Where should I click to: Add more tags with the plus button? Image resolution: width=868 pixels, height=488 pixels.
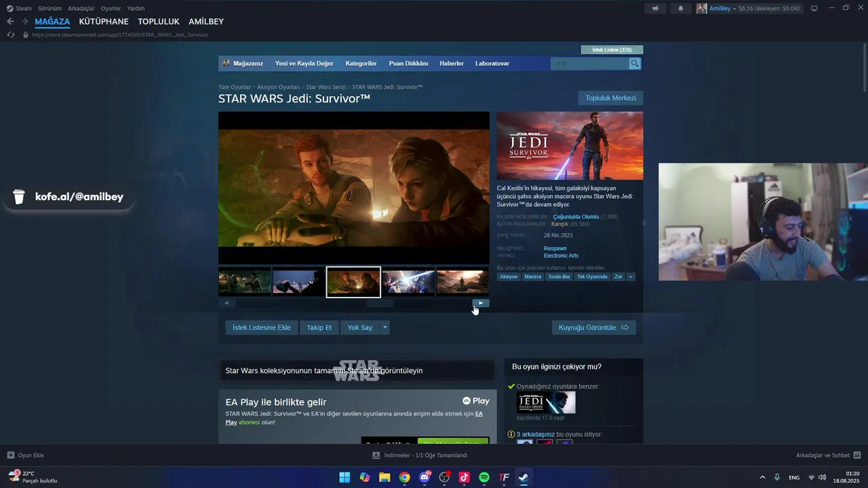tap(631, 277)
